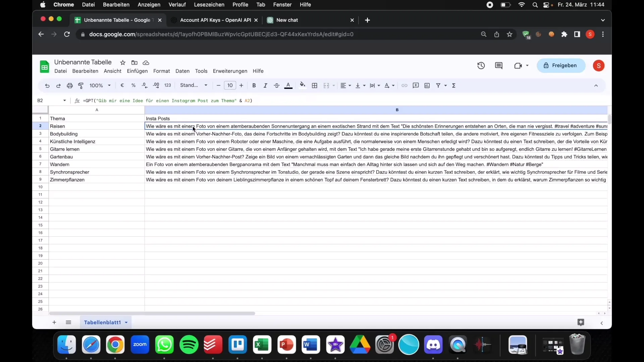Star the Unbenannte Tabelle document
This screenshot has height=362, width=644.
coord(123,63)
